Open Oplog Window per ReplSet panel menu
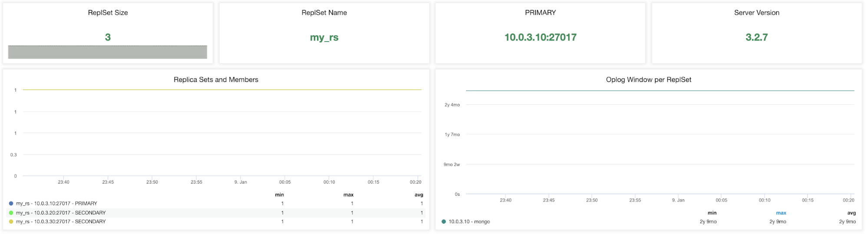Viewport: 868px width, 234px height. (649, 79)
